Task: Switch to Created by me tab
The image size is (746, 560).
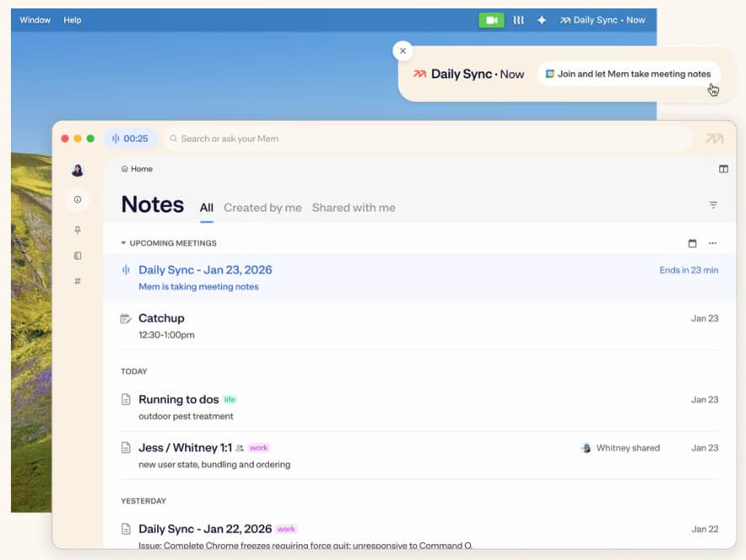Action: coord(262,208)
